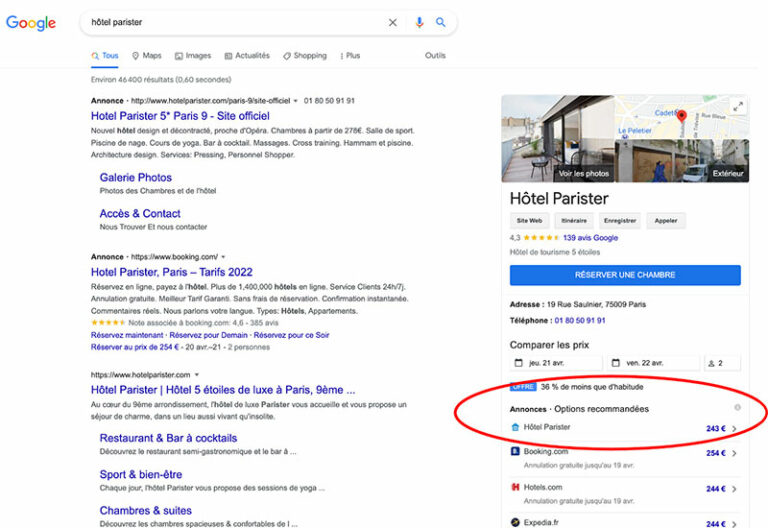This screenshot has width=768, height=528.
Task: Open the 139 avis Google reviews link
Action: 590,238
